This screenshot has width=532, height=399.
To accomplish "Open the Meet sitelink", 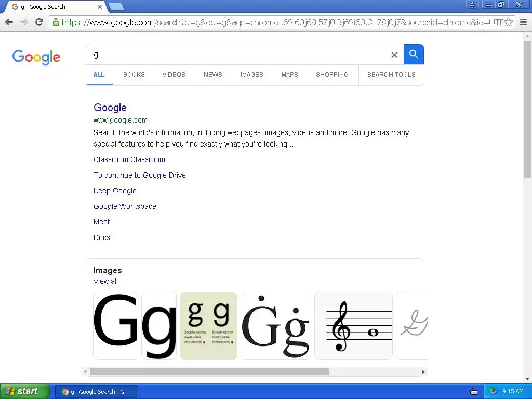I will 101,222.
